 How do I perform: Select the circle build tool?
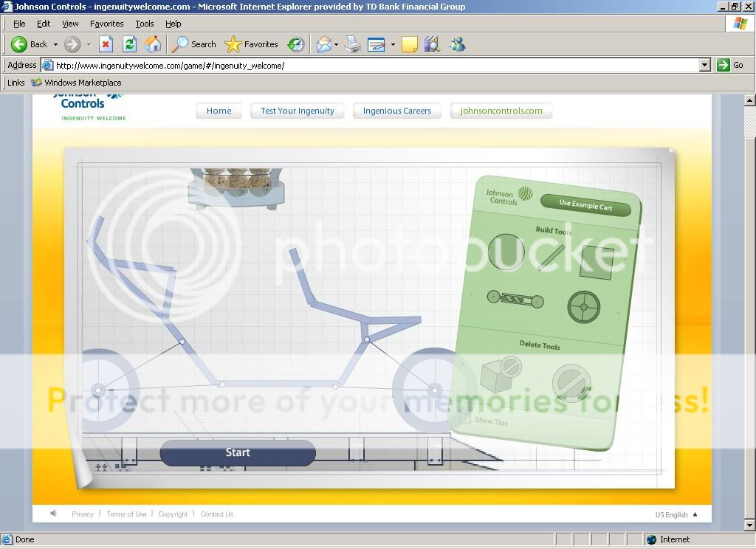click(x=506, y=252)
